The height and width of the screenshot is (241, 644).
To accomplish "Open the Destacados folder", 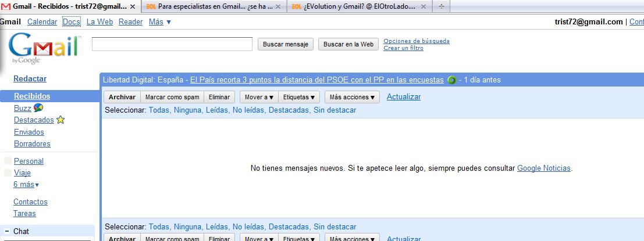I will pos(34,120).
